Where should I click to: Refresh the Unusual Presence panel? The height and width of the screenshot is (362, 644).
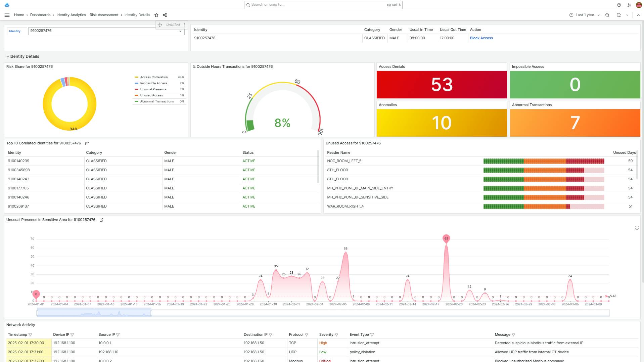point(637,228)
